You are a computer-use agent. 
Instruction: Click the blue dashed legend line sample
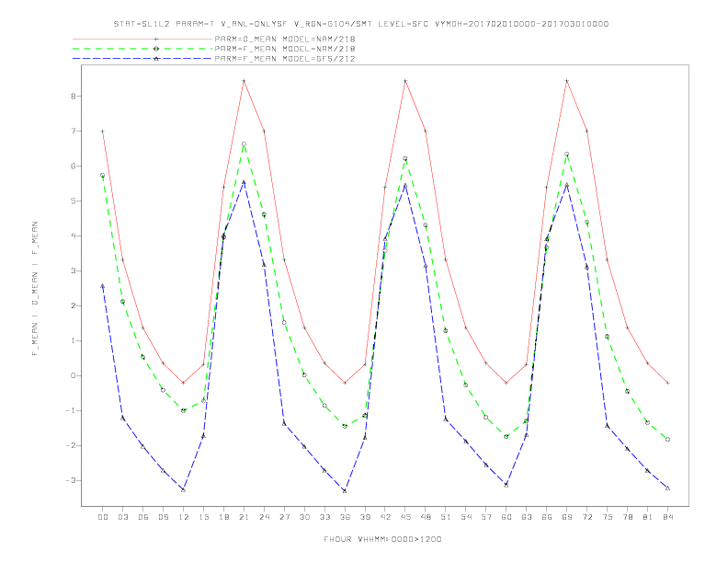click(x=142, y=59)
